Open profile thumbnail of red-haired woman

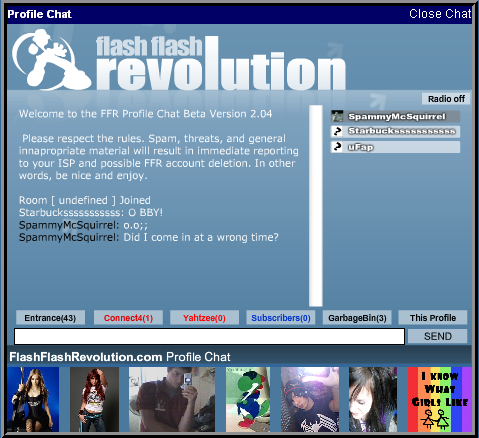pos(94,399)
